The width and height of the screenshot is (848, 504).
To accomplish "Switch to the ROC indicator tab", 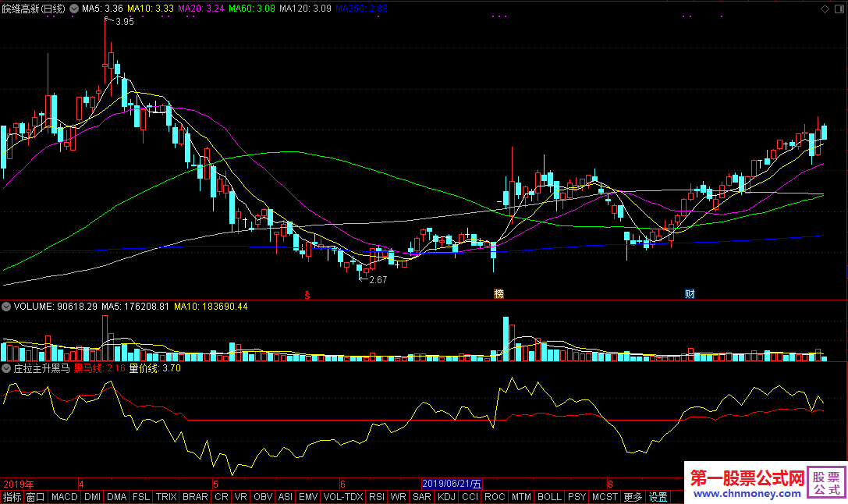I will pyautogui.click(x=495, y=497).
